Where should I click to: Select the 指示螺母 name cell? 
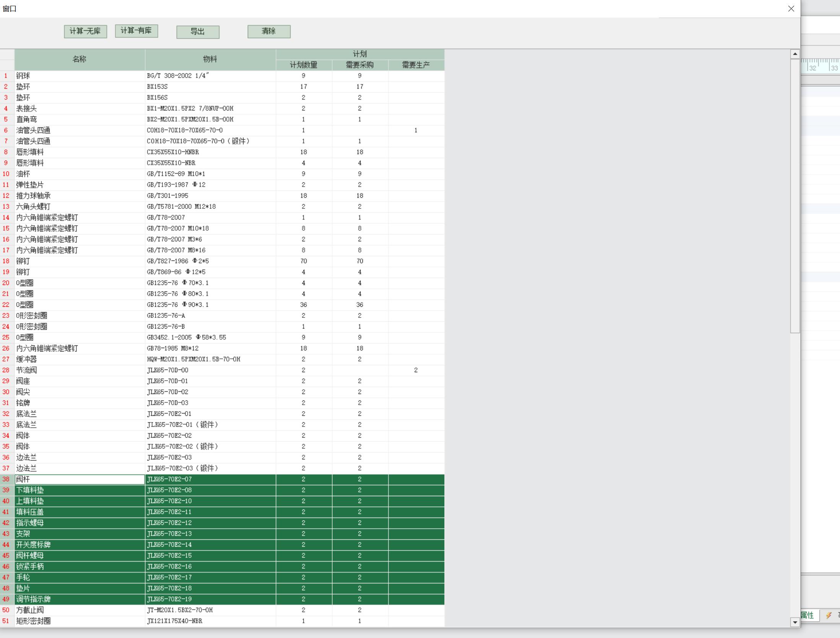(80, 523)
